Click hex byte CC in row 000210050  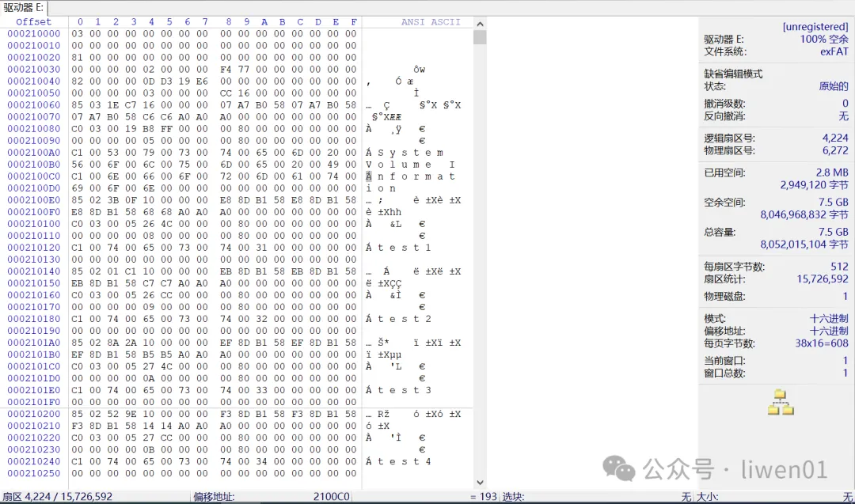(x=226, y=93)
